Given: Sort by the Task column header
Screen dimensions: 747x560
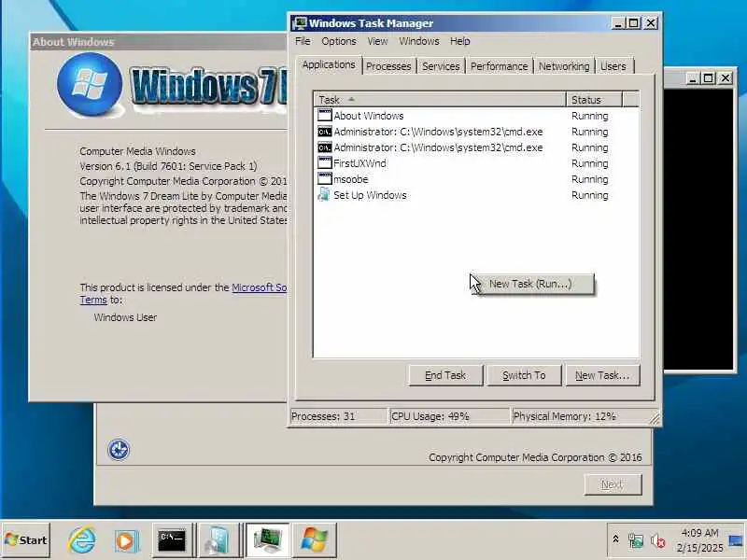Looking at the screenshot, I should tap(440, 100).
